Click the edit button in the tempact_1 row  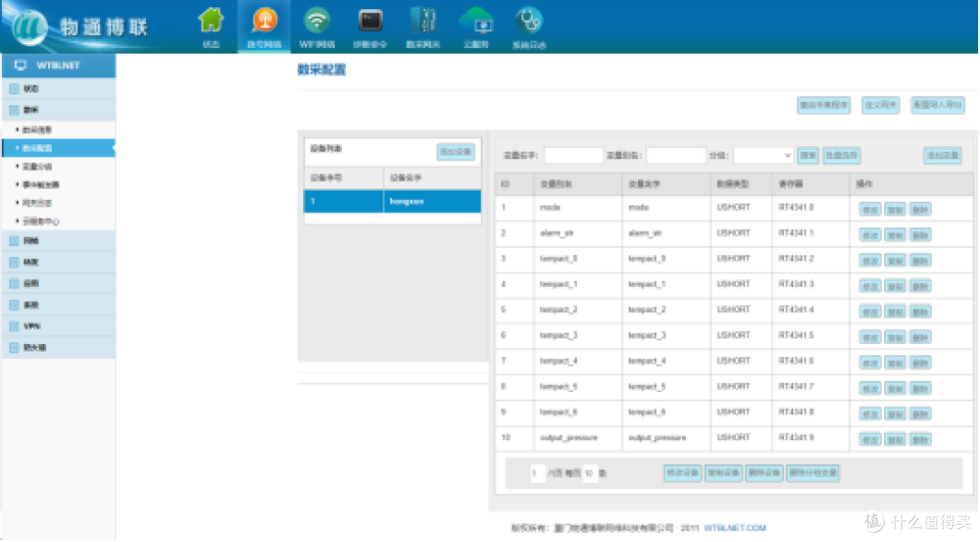point(869,286)
